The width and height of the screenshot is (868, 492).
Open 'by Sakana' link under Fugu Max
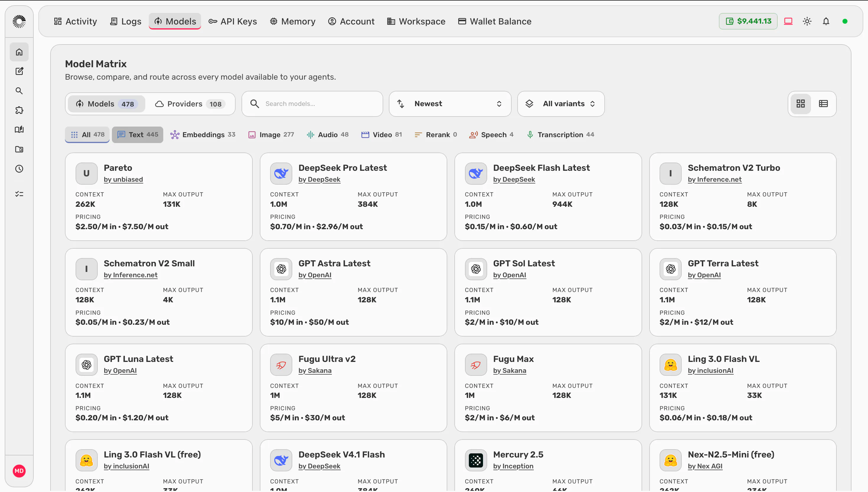coord(510,371)
